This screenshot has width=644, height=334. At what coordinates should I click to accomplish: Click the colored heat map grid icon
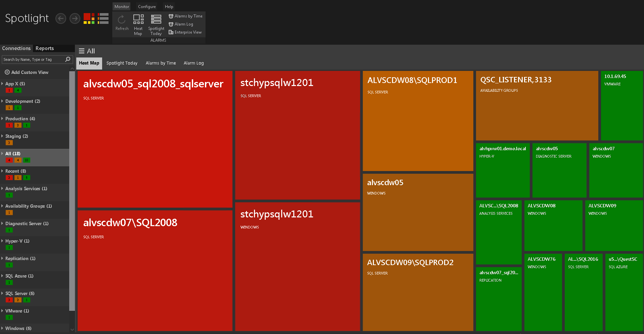pyautogui.click(x=89, y=18)
